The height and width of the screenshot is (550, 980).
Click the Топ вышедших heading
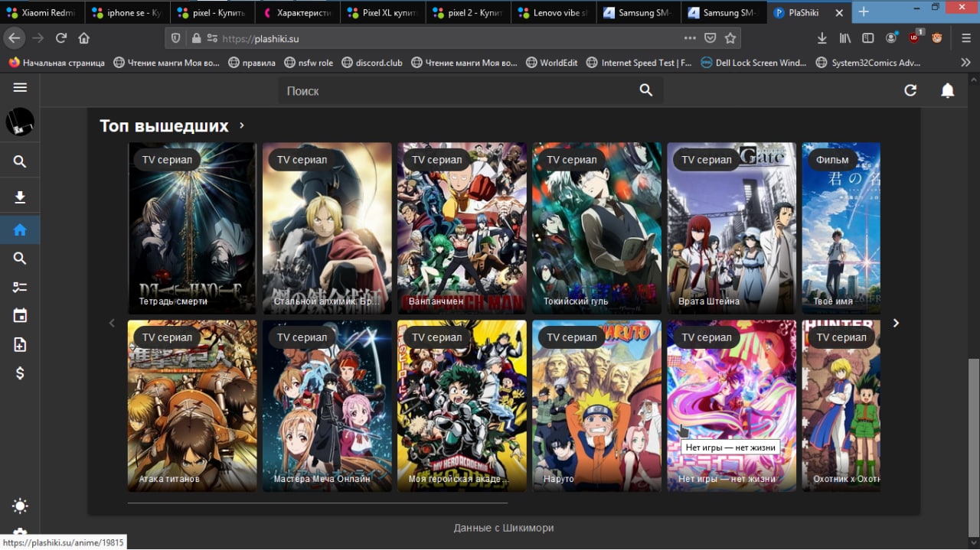click(x=164, y=125)
